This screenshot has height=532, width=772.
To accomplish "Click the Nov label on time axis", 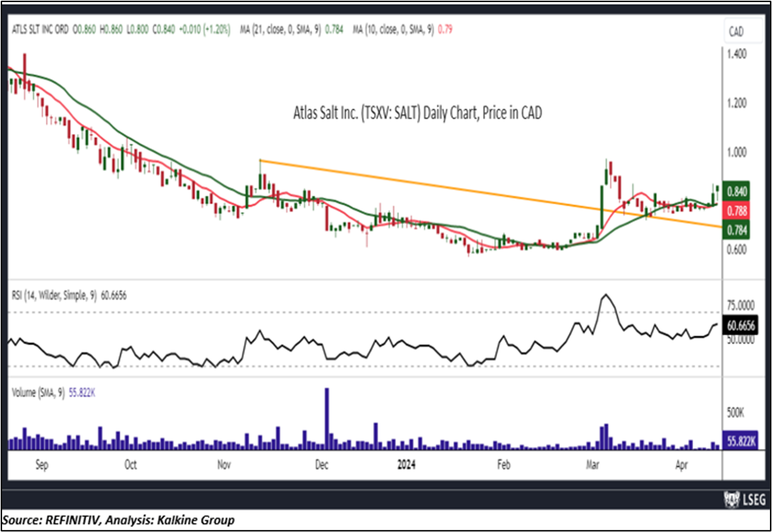I will tap(224, 464).
